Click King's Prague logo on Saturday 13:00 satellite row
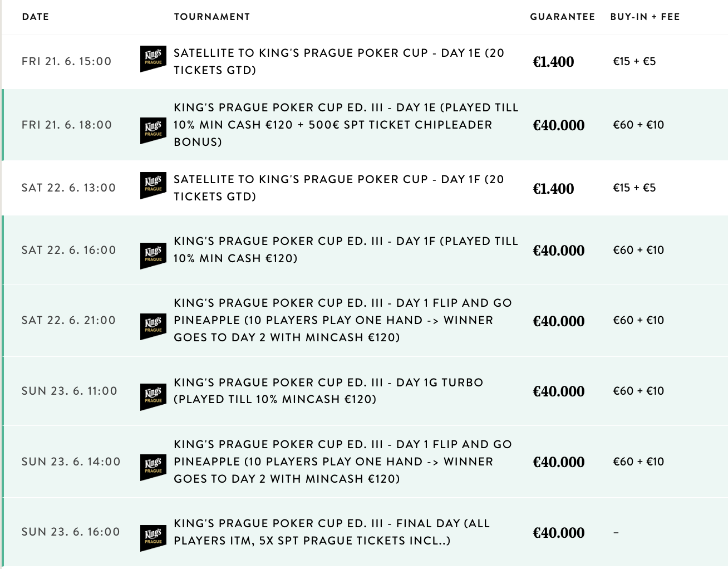This screenshot has height=569, width=728. coord(153,185)
